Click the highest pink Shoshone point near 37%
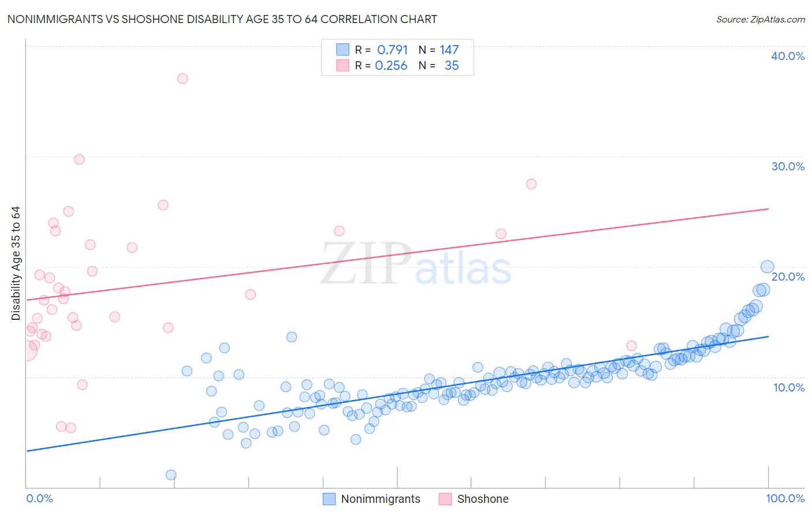 pos(182,79)
